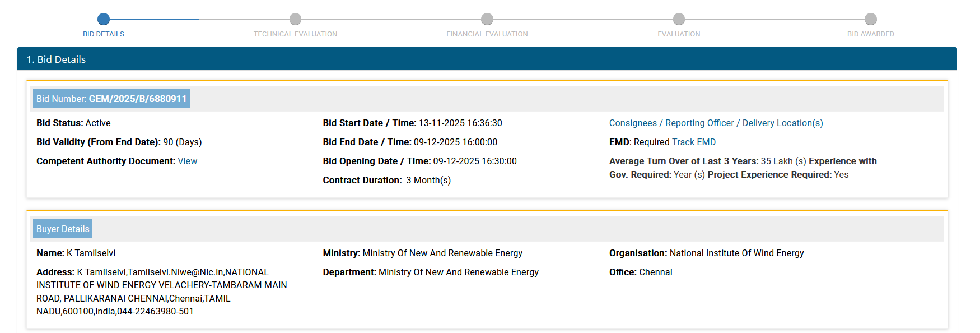
Task: View the Competent Authority Document
Action: point(187,161)
